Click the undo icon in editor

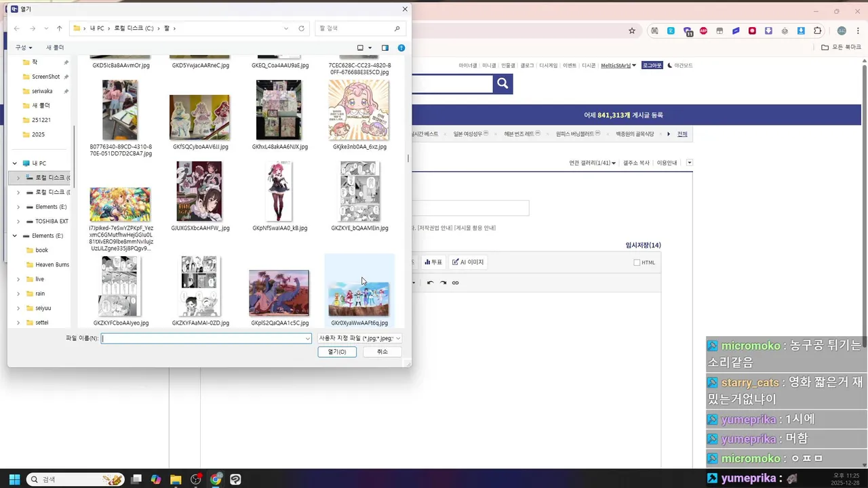430,283
